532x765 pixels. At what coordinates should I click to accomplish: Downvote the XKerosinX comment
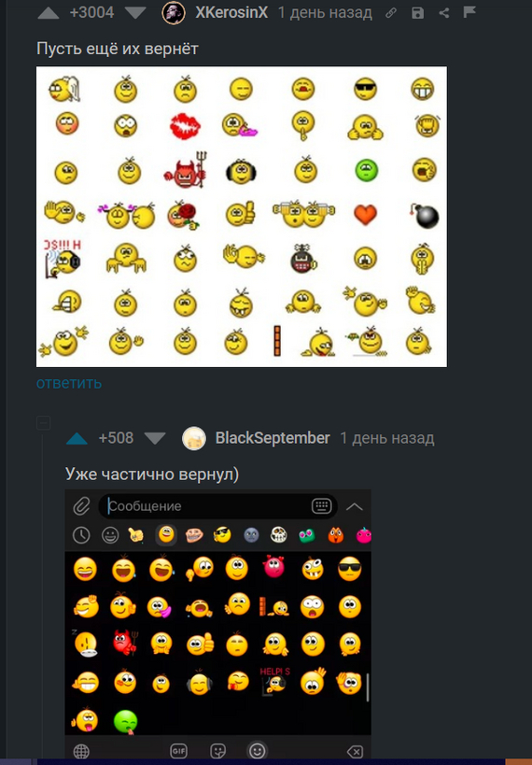point(135,13)
